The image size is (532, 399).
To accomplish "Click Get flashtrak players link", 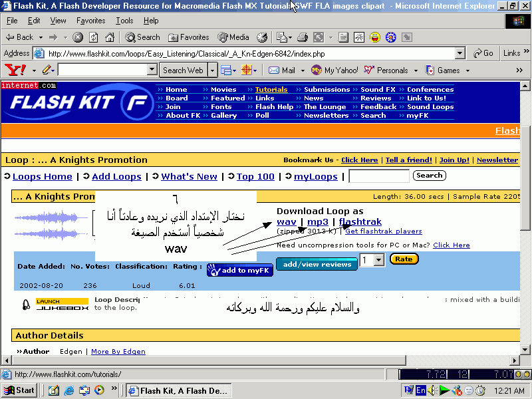I will point(384,231).
